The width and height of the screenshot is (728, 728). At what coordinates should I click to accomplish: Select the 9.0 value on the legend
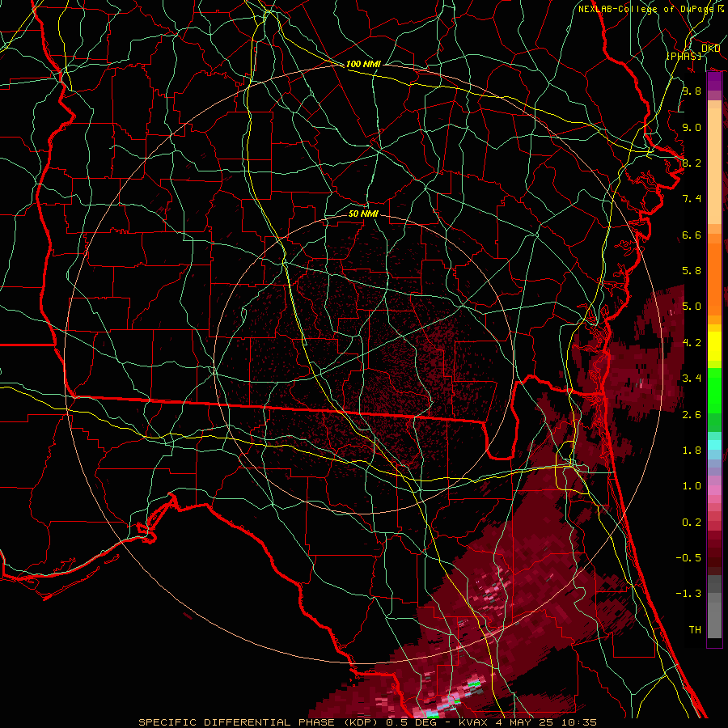pyautogui.click(x=692, y=127)
